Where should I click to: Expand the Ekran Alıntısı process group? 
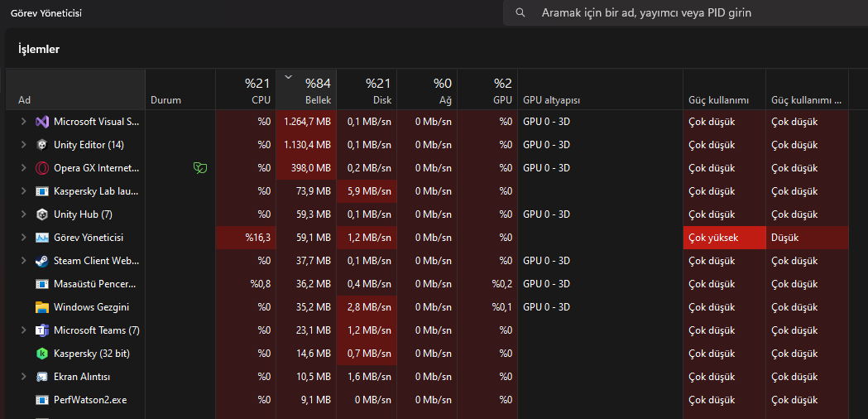coord(23,377)
